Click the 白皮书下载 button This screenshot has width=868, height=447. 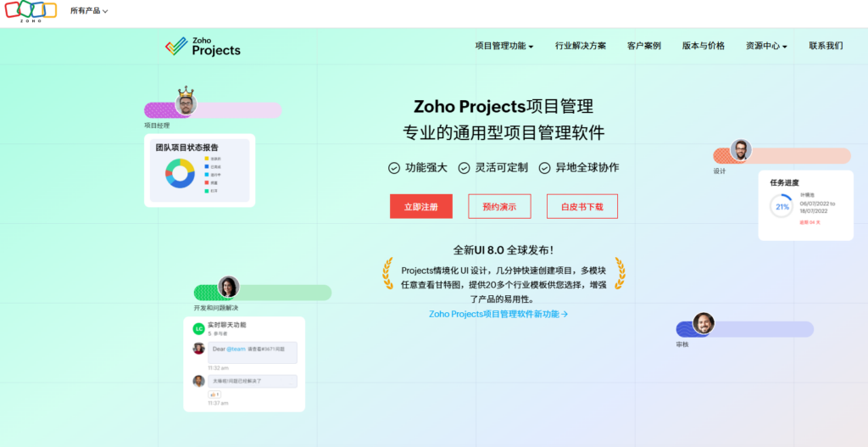[581, 207]
